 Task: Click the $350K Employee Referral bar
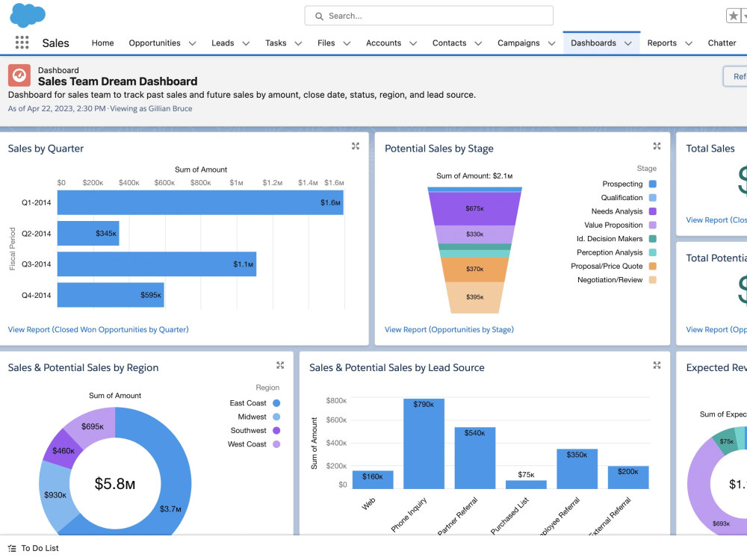tap(577, 469)
